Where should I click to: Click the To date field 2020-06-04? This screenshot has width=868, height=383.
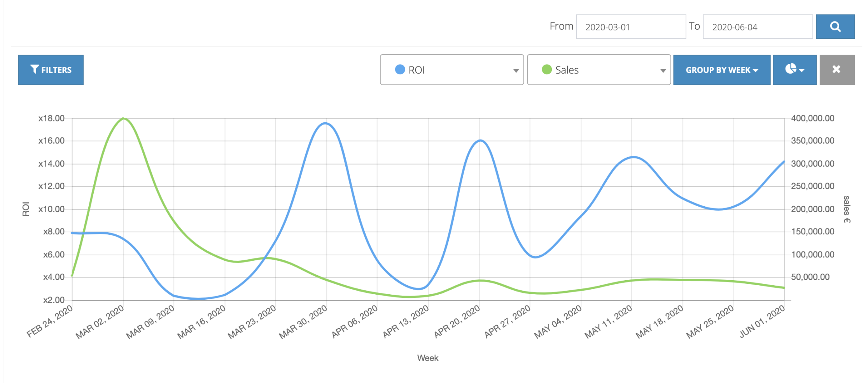coord(758,26)
